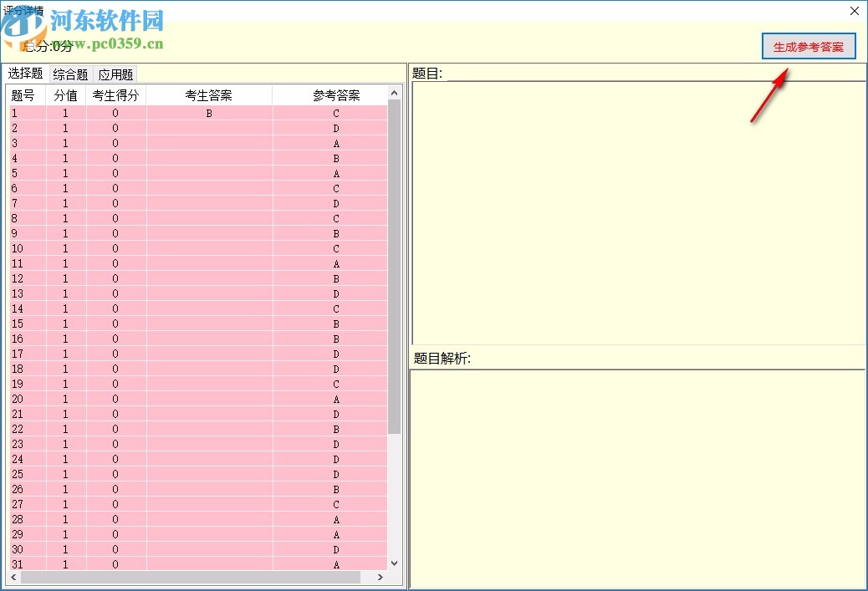Select question number 3 row
This screenshot has height=591, width=868.
click(14, 143)
